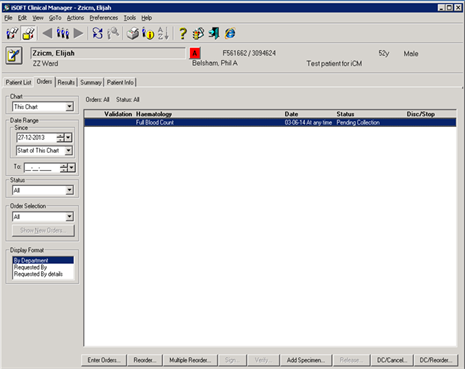Open help with yellow question mark icon
Viewport: 465px width, 369px height.
tap(183, 33)
